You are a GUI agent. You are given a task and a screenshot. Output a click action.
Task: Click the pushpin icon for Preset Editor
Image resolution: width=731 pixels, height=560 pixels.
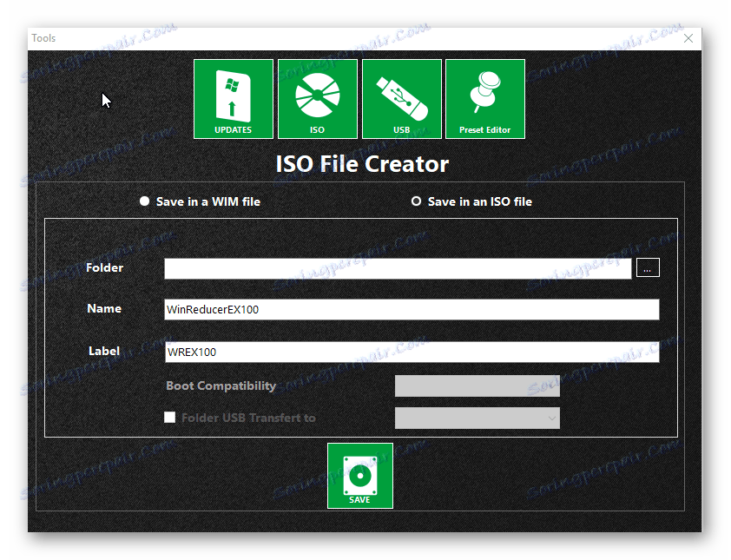tap(484, 89)
